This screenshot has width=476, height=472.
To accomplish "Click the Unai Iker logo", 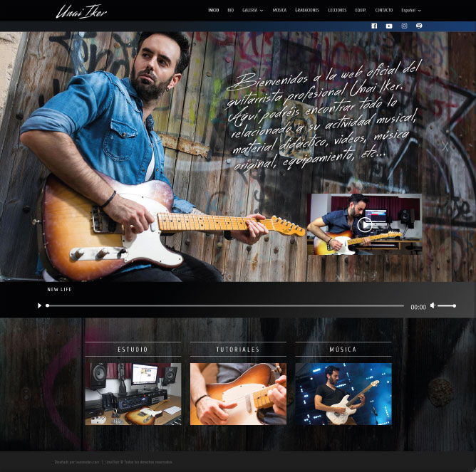I will 81,11.
